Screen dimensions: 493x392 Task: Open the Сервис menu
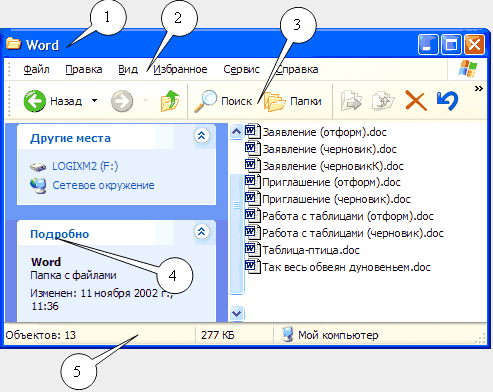pyautogui.click(x=241, y=69)
